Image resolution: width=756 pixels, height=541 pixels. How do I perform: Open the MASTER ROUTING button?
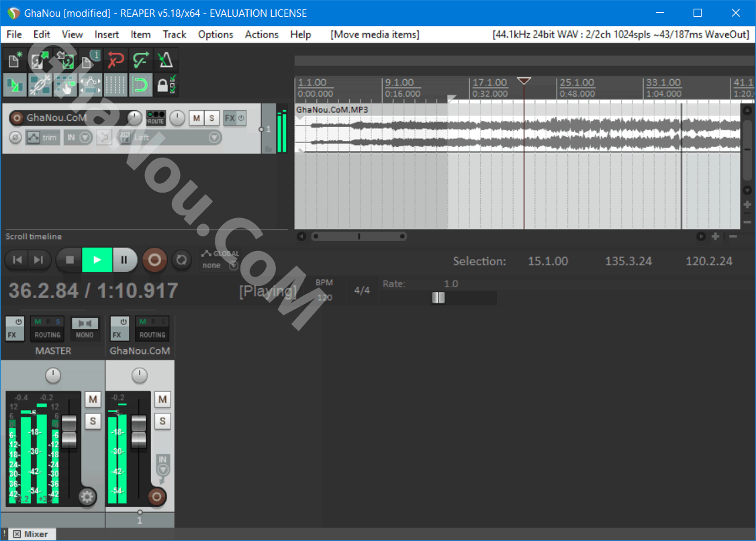coord(47,329)
